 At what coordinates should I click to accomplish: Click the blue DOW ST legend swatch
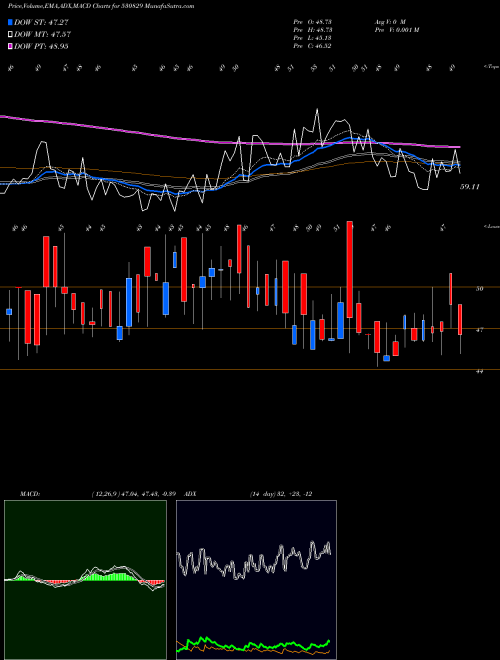[11, 22]
